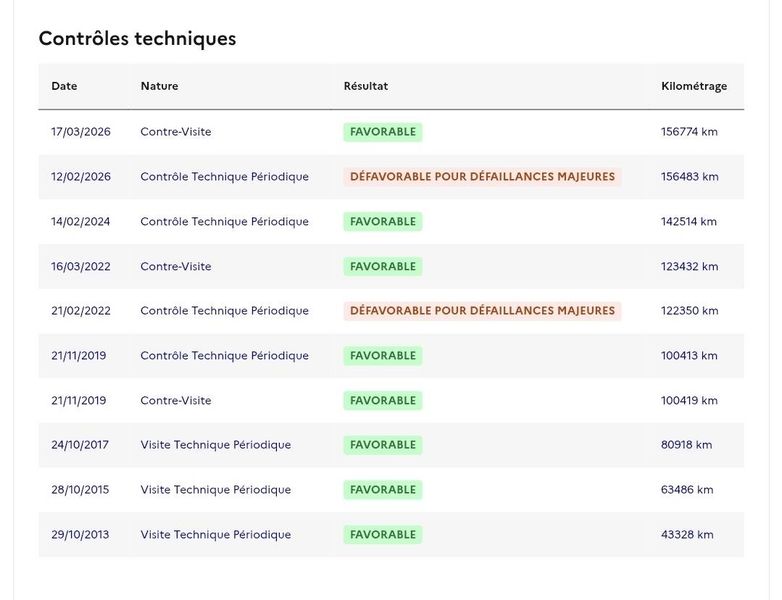Click the 100419 km mileage cell

pos(689,400)
